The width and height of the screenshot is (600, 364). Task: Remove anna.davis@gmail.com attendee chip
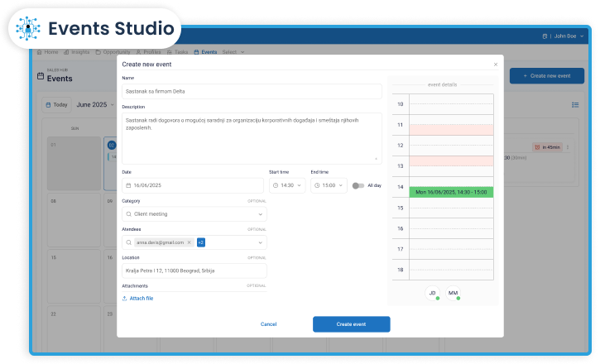[x=189, y=242]
